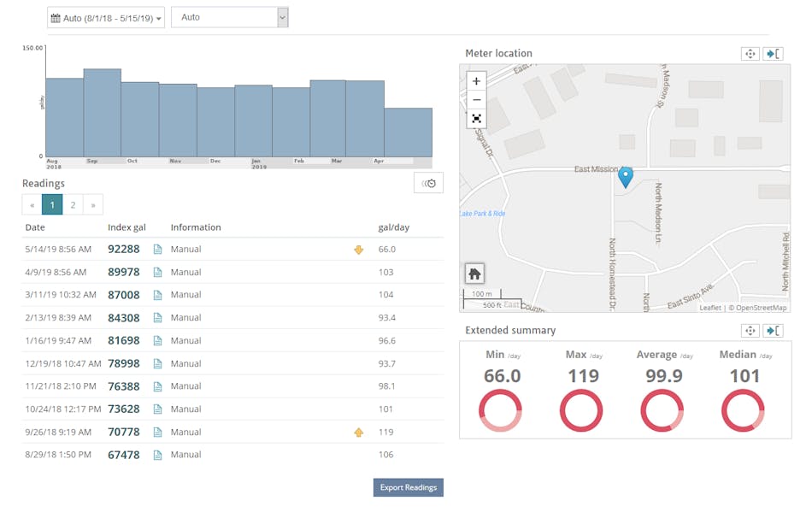Open the Auto date range dropdown
Image resolution: width=812 pixels, height=518 pixels.
(x=105, y=16)
